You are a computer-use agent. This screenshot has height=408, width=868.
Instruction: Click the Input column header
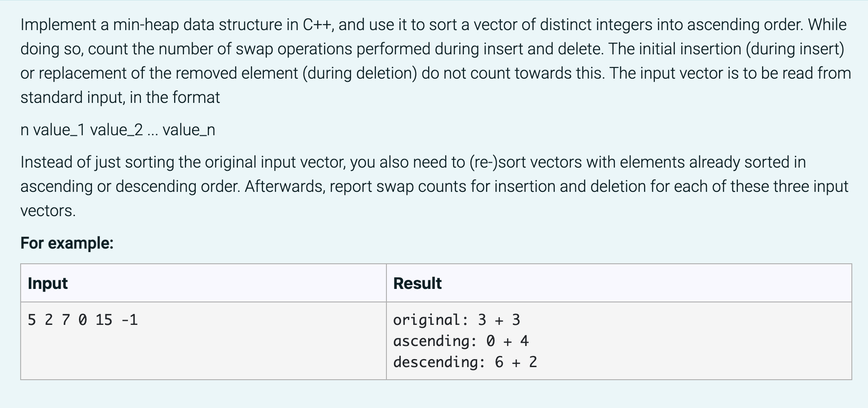pos(48,283)
